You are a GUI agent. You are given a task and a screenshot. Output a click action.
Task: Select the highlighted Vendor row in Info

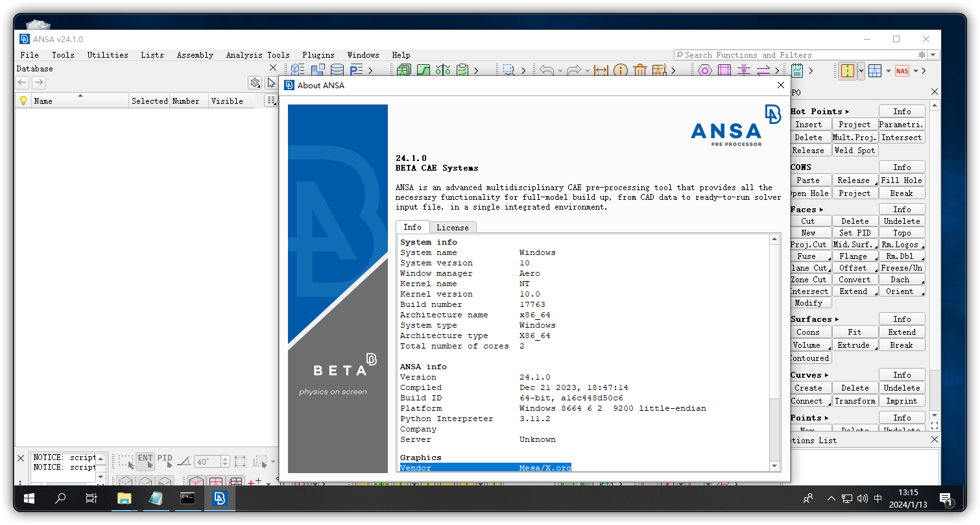[486, 467]
